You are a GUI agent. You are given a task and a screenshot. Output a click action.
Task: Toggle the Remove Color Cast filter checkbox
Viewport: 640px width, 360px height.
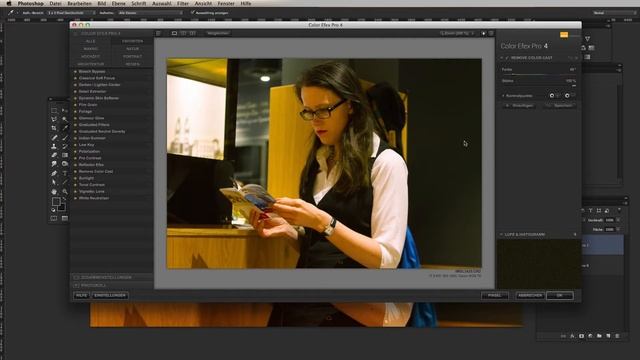(507, 58)
